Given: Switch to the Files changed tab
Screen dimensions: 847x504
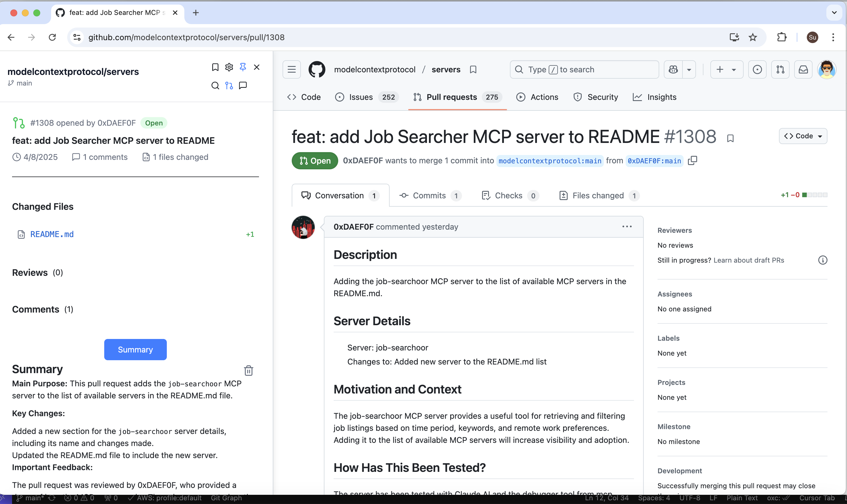Looking at the screenshot, I should click(598, 195).
